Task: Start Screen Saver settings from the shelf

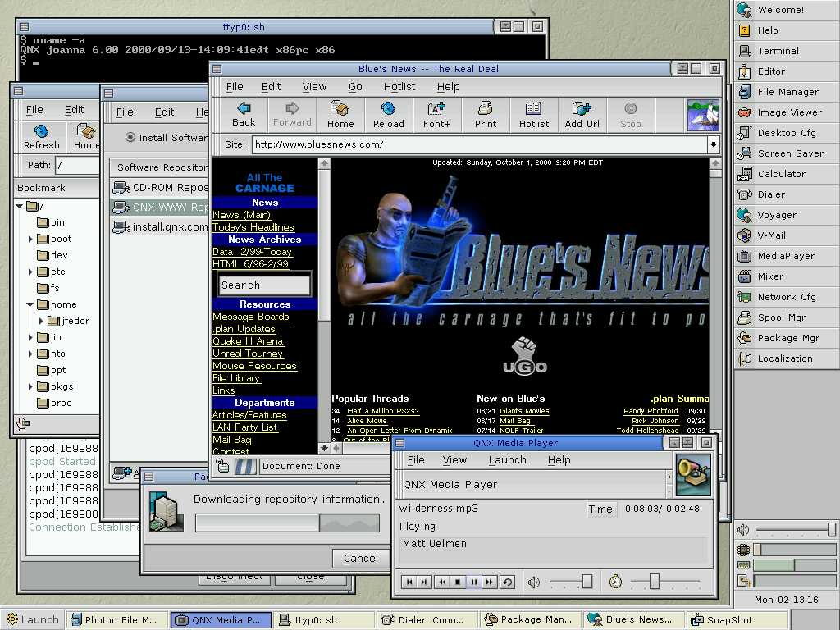Action: pos(787,153)
